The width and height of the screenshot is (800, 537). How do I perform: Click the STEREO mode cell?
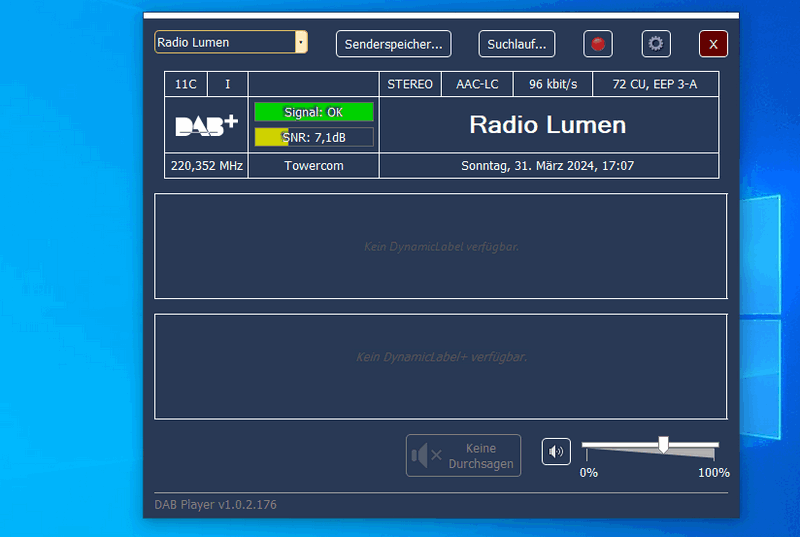pos(410,84)
